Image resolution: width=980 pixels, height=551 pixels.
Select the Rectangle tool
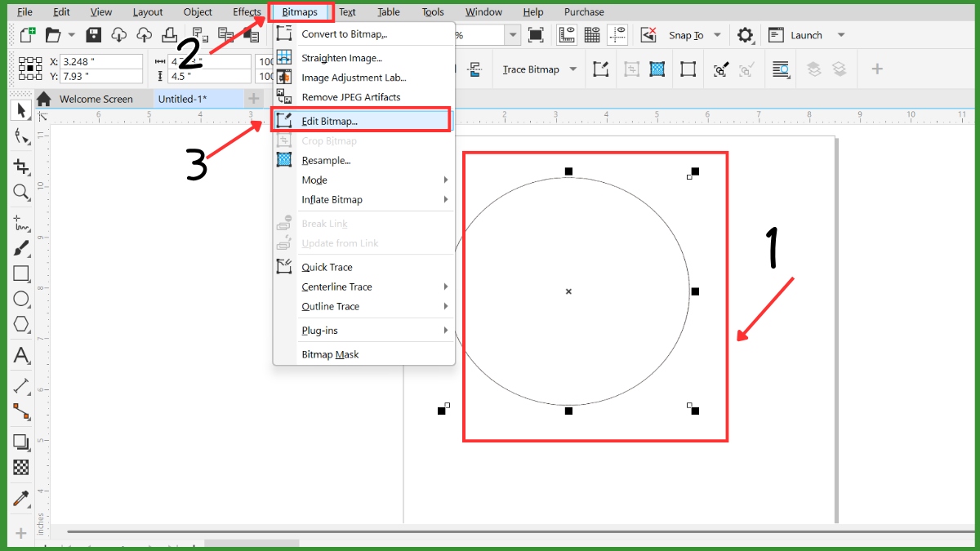(x=21, y=273)
